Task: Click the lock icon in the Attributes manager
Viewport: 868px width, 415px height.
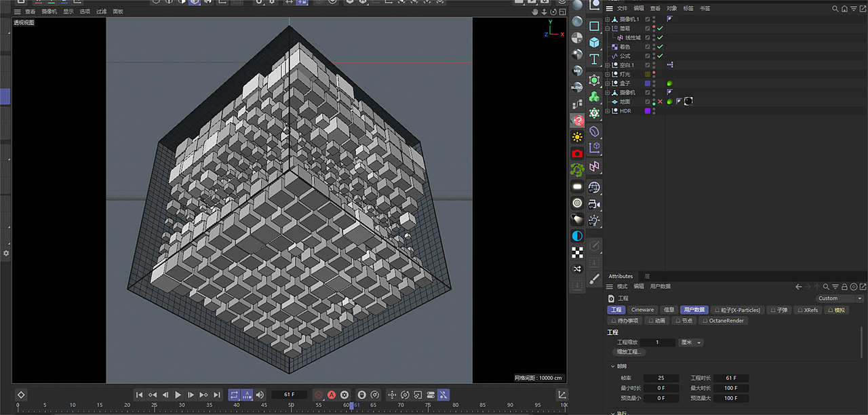Action: click(844, 287)
